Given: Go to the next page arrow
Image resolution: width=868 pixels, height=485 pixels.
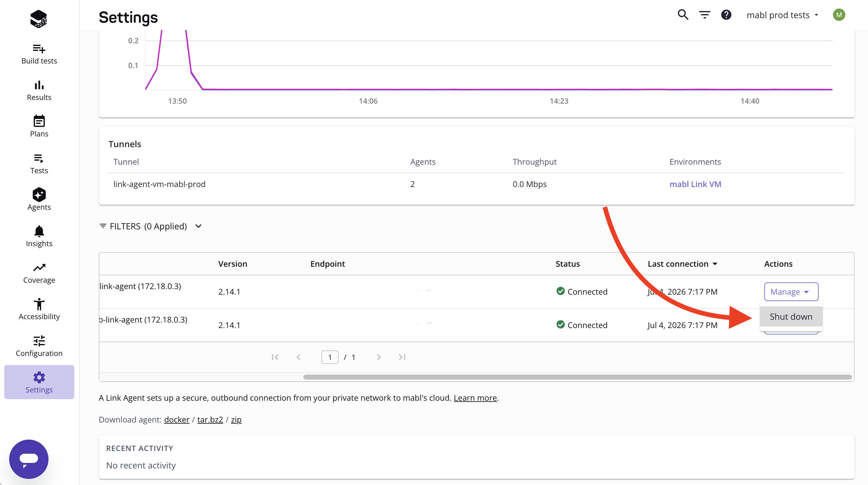Looking at the screenshot, I should click(379, 357).
